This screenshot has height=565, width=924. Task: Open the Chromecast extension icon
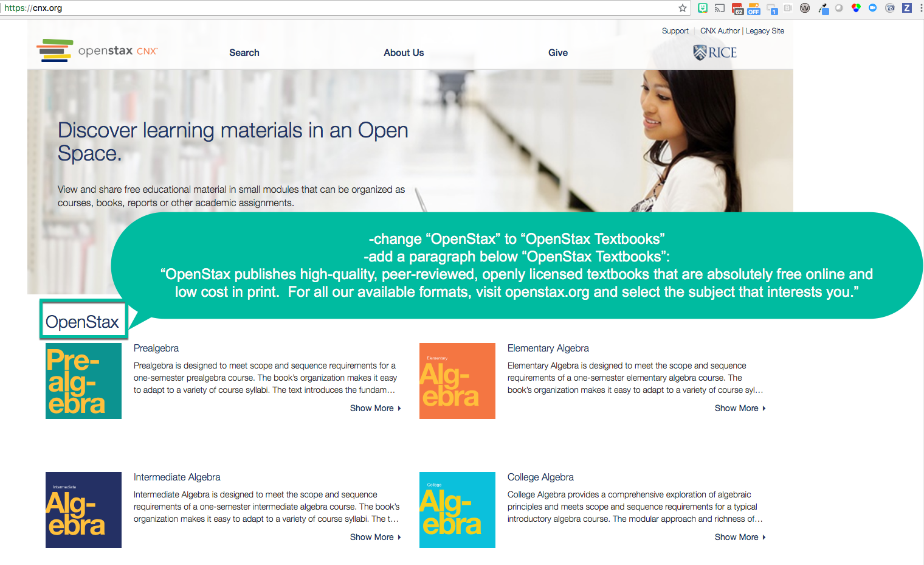point(720,7)
